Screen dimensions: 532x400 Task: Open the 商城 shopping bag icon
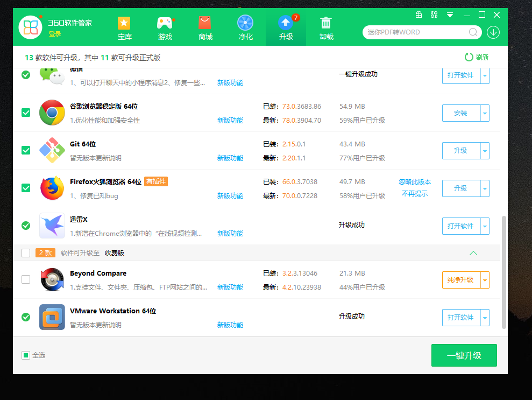pyautogui.click(x=205, y=23)
